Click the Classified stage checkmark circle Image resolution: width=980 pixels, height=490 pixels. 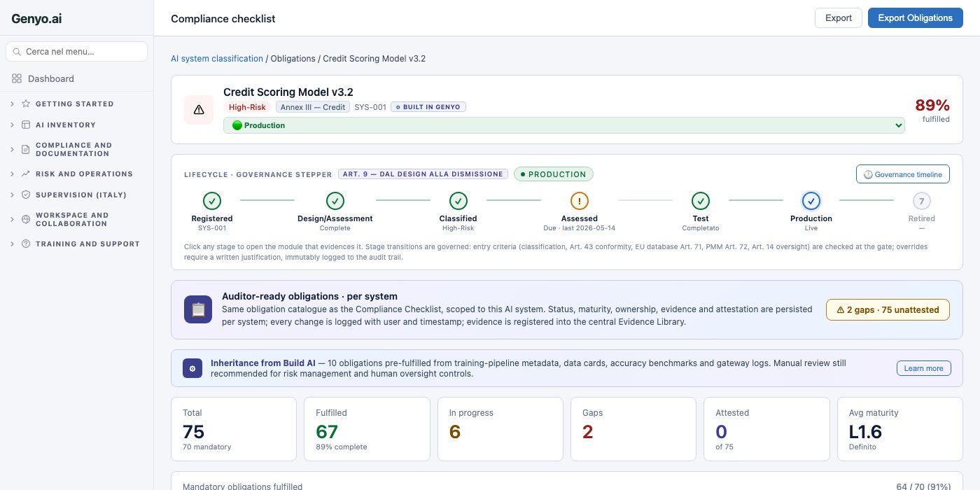tap(458, 201)
